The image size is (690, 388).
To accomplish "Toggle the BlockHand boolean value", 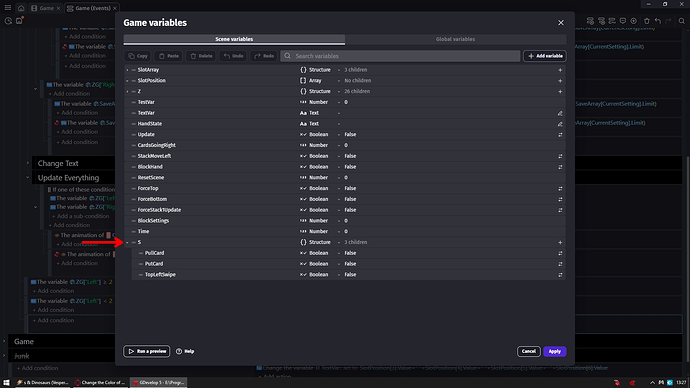I will [560, 167].
